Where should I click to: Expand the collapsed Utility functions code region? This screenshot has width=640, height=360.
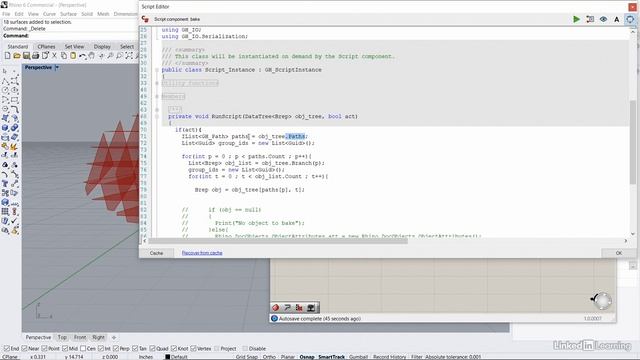(x=157, y=83)
